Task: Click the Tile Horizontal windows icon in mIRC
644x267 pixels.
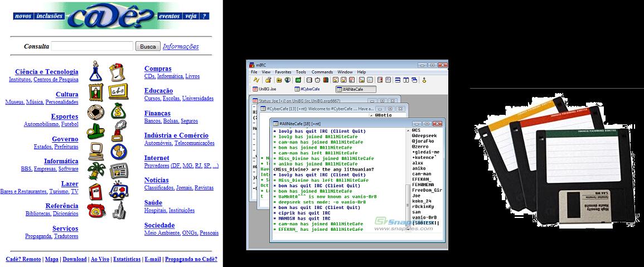Action: point(398,80)
